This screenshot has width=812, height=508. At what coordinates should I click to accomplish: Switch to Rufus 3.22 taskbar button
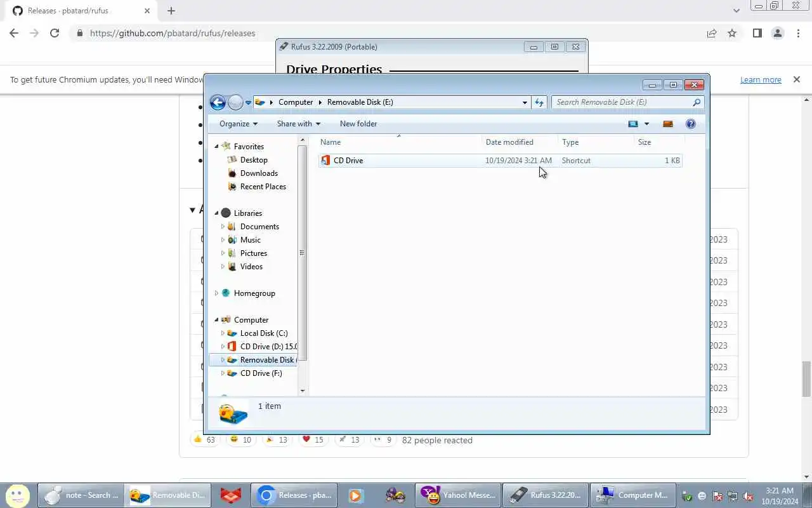546,495
